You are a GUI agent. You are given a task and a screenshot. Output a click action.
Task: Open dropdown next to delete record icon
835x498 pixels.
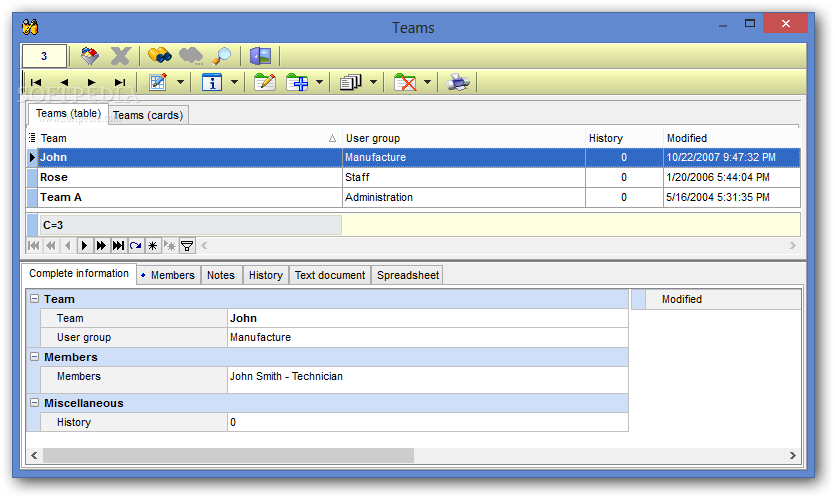click(x=427, y=82)
